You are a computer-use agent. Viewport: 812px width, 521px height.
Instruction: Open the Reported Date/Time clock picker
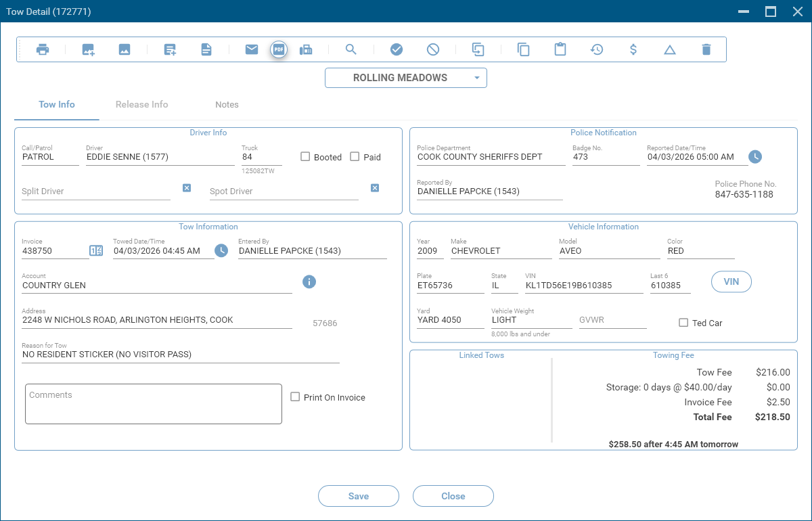[x=755, y=157]
